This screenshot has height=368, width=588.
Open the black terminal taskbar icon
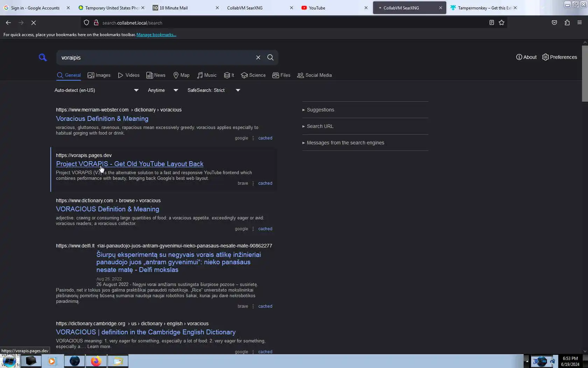(x=31, y=361)
